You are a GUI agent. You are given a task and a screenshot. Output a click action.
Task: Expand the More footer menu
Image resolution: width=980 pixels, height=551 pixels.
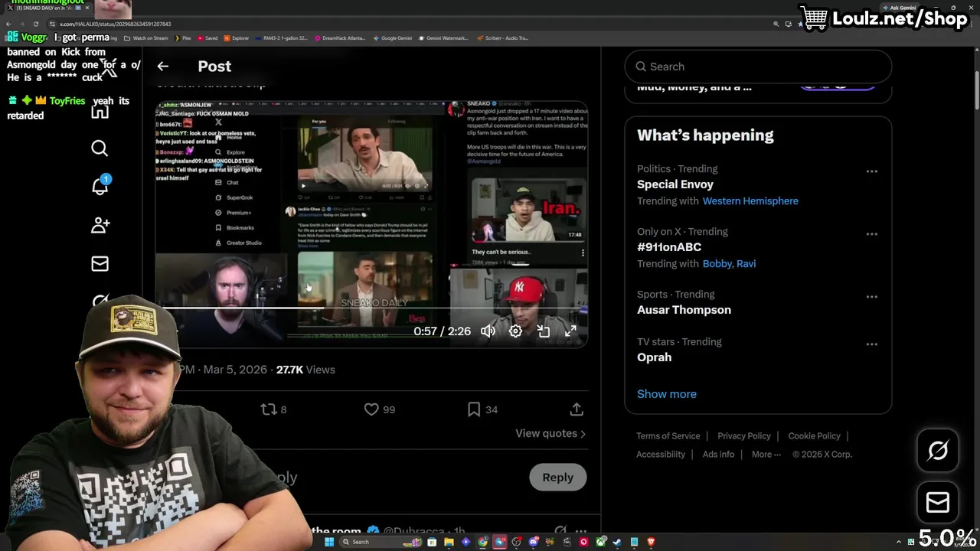tap(766, 454)
